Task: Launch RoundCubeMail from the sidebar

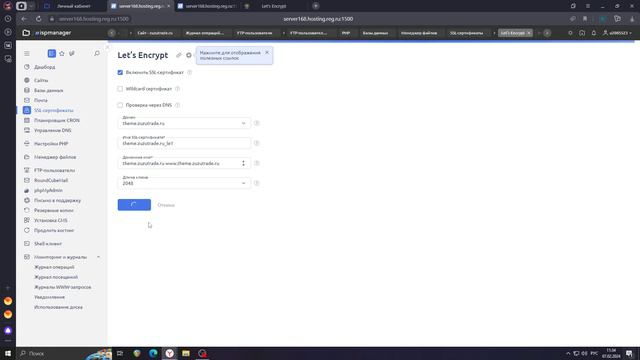Action: [51, 180]
